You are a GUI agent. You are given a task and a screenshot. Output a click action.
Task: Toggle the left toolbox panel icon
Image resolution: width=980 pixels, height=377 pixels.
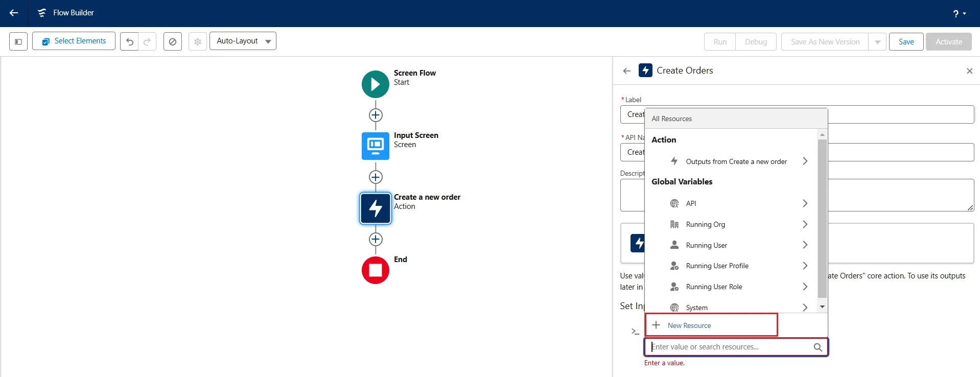[x=18, y=41]
